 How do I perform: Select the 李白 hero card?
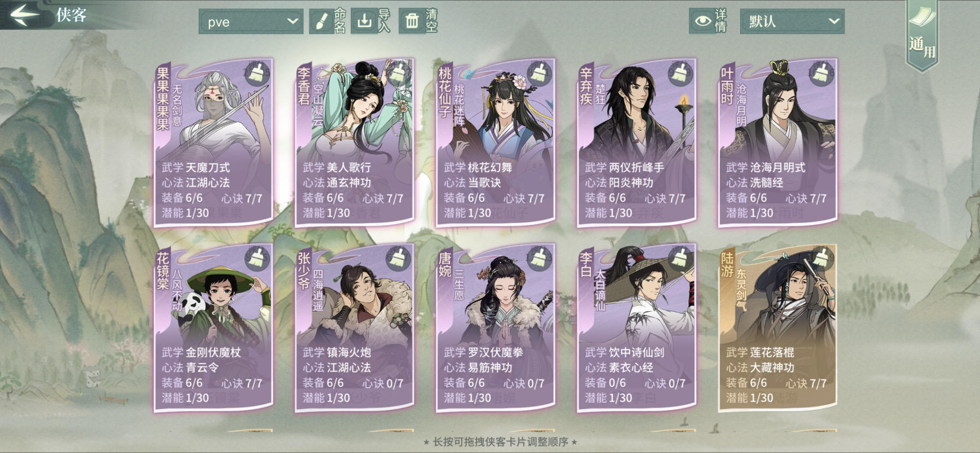636,327
